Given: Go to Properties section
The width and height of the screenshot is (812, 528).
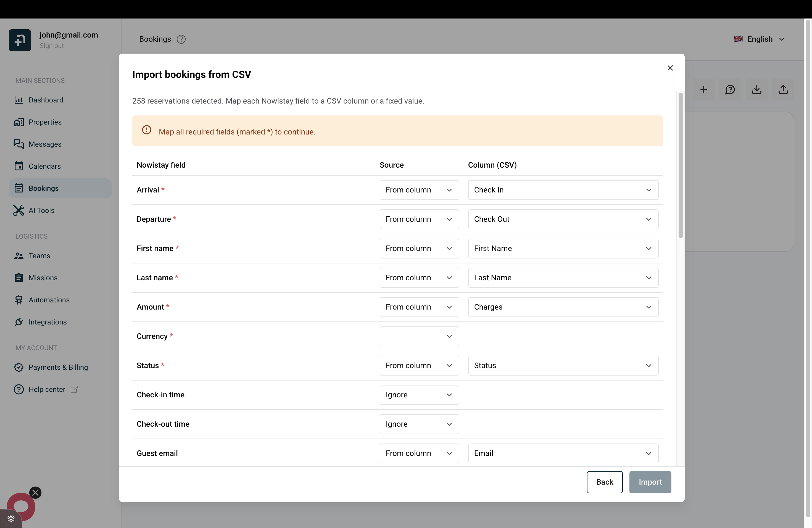Looking at the screenshot, I should [60, 122].
